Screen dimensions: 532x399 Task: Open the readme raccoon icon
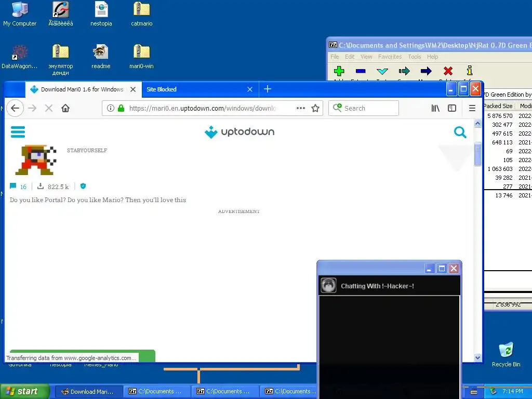[101, 57]
